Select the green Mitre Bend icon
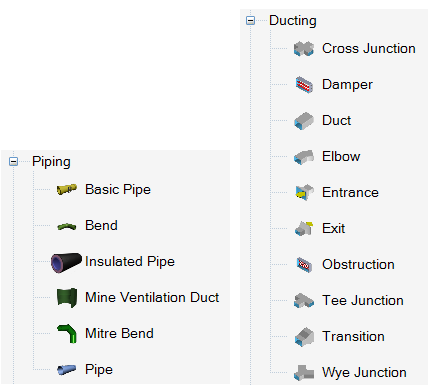This screenshot has height=388, width=428. coord(67,333)
